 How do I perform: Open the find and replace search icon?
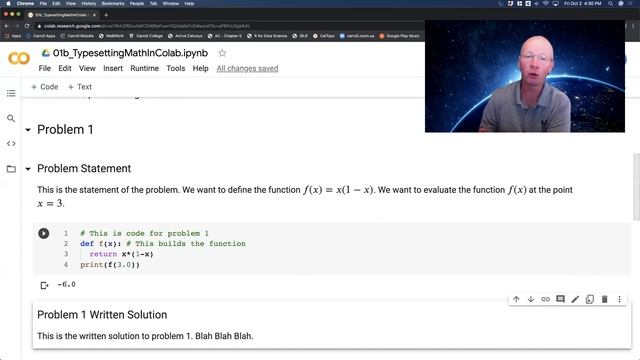tap(11, 118)
